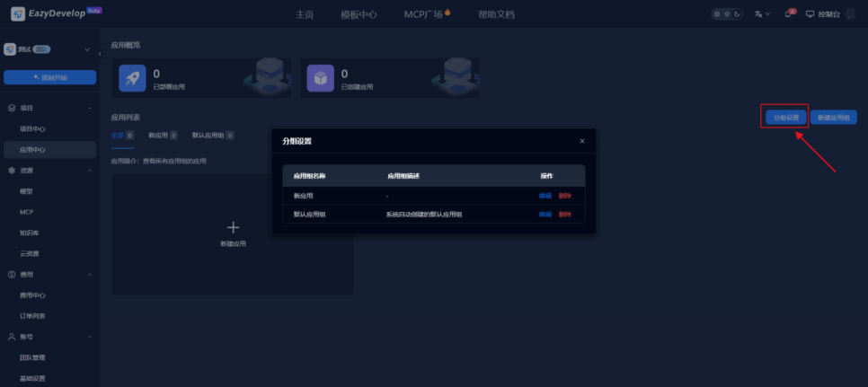868x387 pixels.
Task: Open 模板中心 in top navigation
Action: click(359, 14)
